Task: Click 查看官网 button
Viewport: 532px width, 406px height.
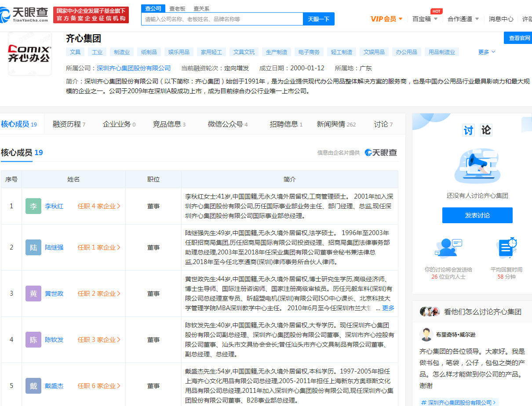Action: 518,38
